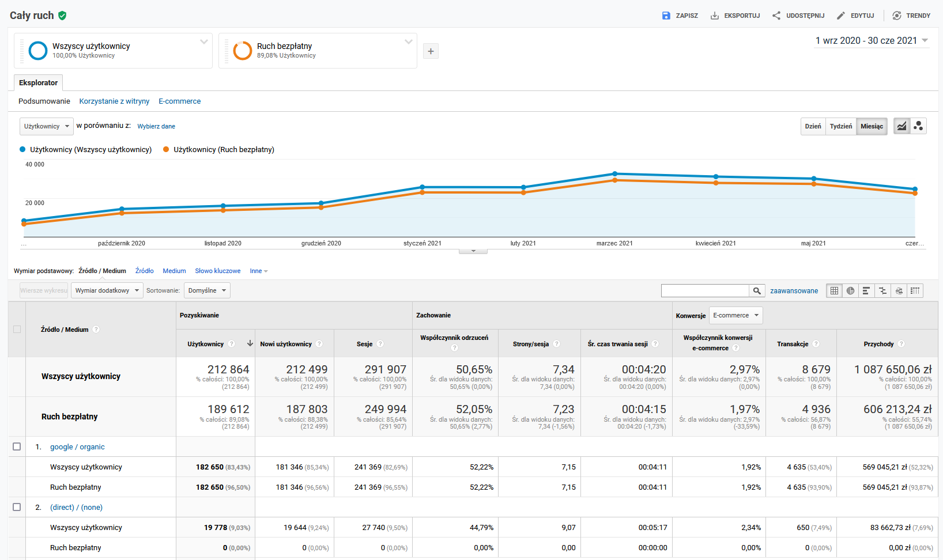
Task: Open the (direct) / (none) source link
Action: [x=76, y=507]
